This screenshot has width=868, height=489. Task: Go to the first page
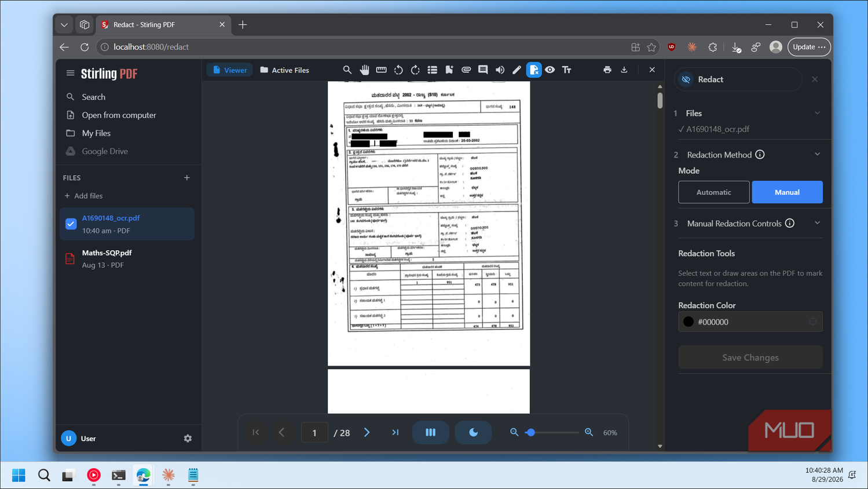point(255,432)
